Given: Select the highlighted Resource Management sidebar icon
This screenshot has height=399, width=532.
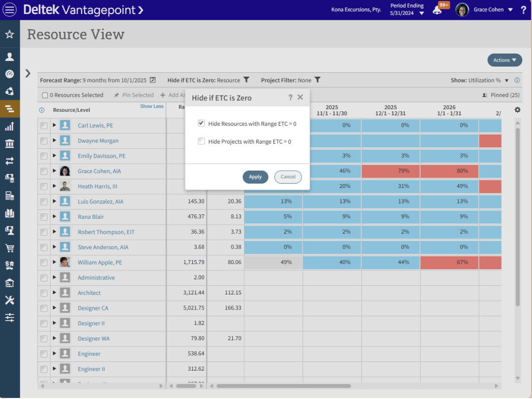Looking at the screenshot, I should pyautogui.click(x=10, y=108).
